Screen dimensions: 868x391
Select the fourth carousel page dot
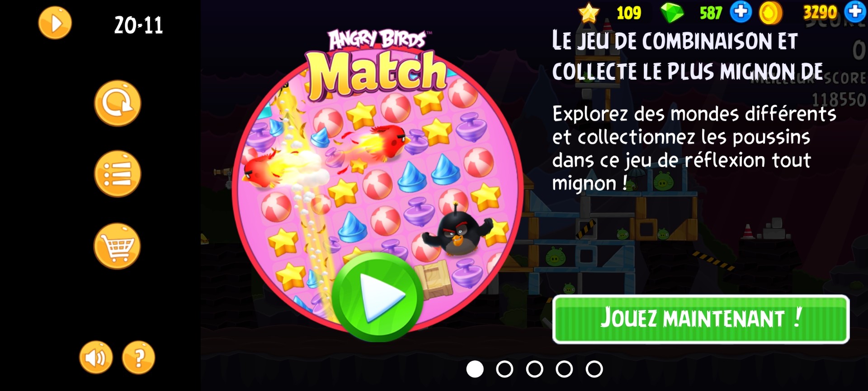point(564,369)
